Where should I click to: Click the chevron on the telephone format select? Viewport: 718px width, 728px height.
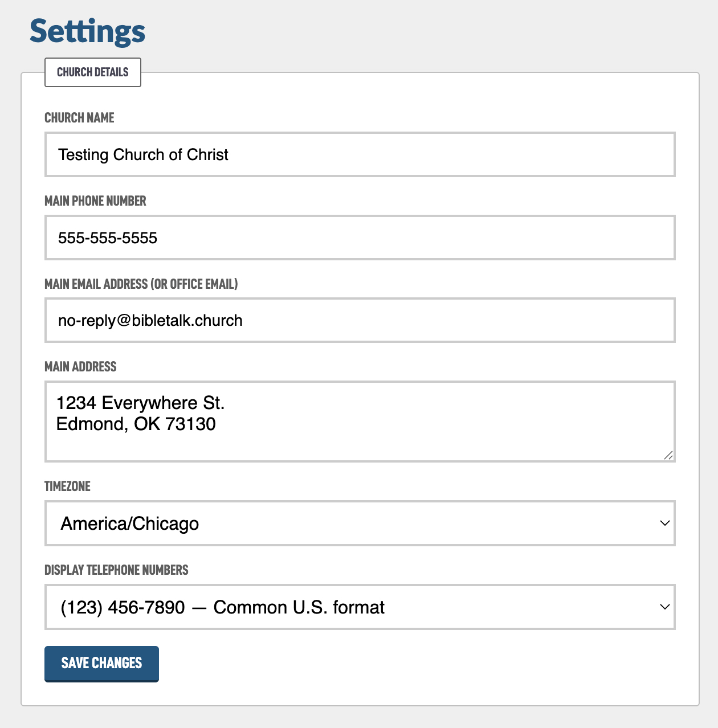click(664, 607)
